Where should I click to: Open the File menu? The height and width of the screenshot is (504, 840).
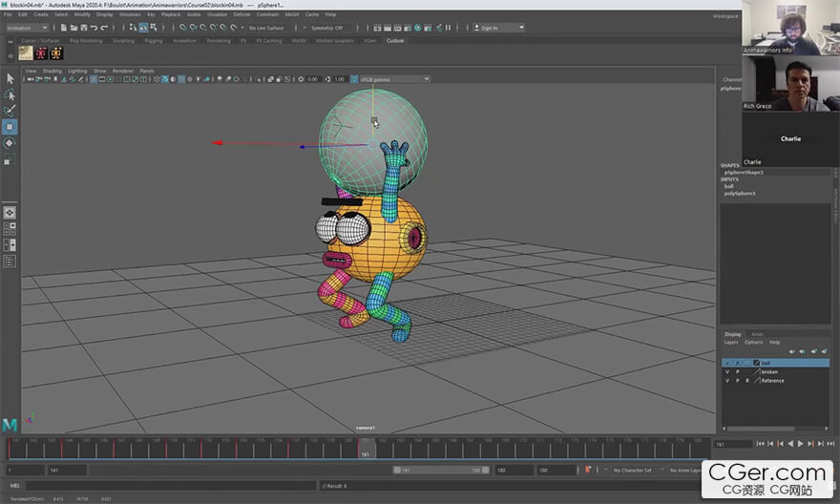pos(8,14)
